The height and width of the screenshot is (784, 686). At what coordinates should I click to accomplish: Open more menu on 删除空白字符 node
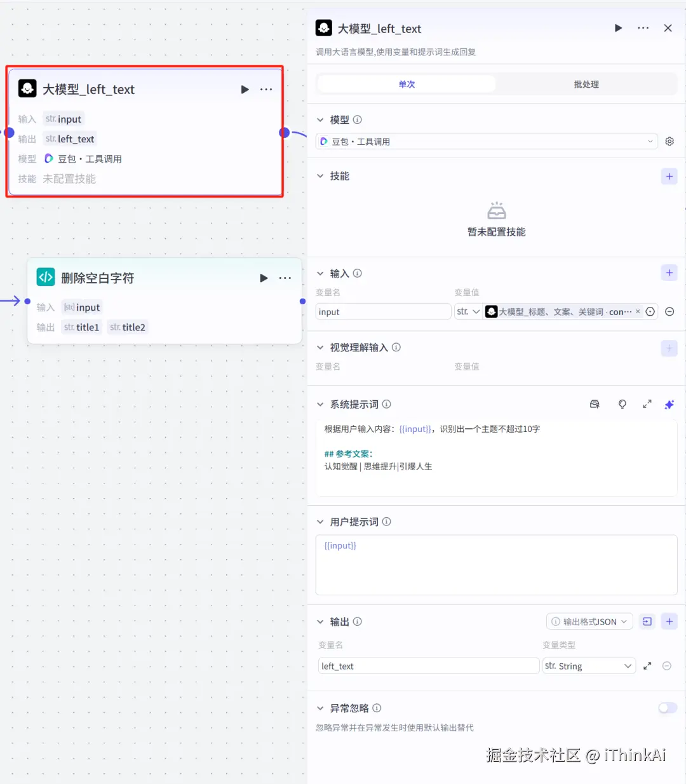(x=285, y=278)
